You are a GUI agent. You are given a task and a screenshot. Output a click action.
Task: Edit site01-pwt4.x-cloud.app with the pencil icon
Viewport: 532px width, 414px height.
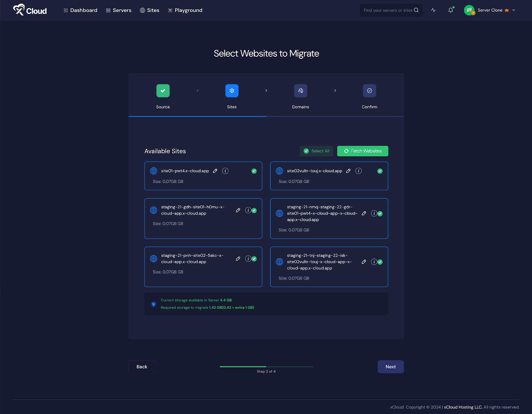click(x=215, y=171)
